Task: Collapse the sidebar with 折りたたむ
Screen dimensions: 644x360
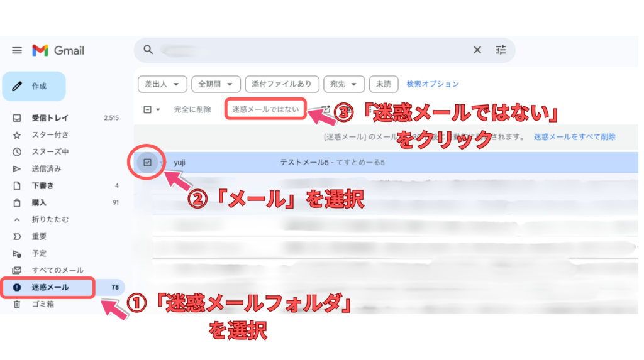Action: (x=50, y=219)
